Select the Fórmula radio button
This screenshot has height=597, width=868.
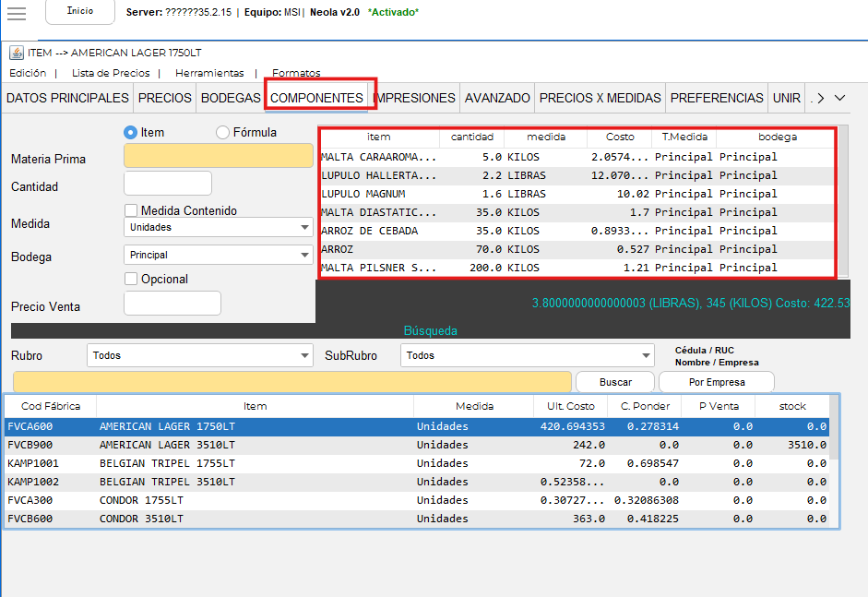(x=222, y=132)
